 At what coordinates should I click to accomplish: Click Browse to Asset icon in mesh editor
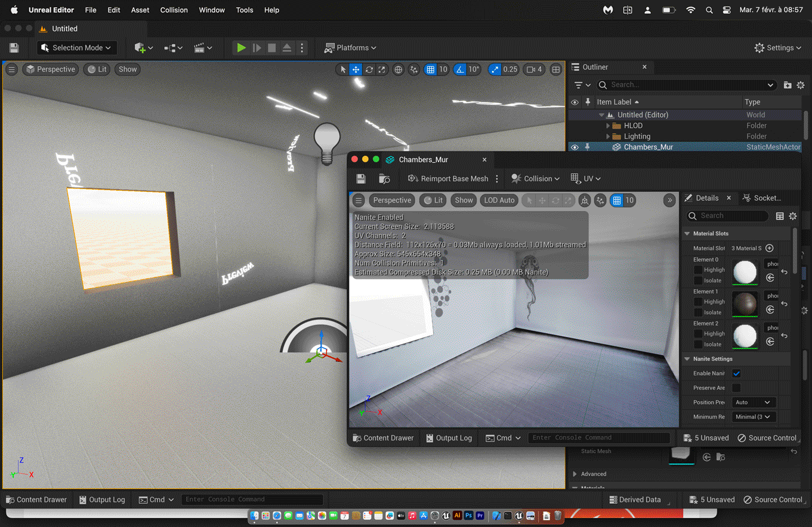(384, 179)
